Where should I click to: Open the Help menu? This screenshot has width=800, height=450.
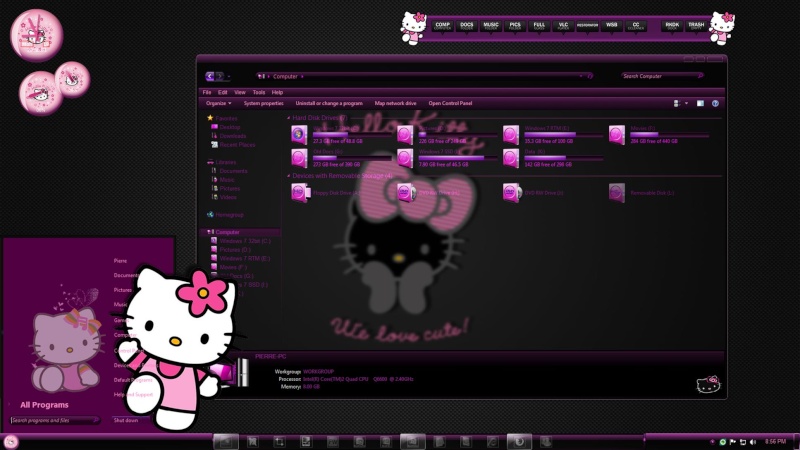pyautogui.click(x=277, y=92)
